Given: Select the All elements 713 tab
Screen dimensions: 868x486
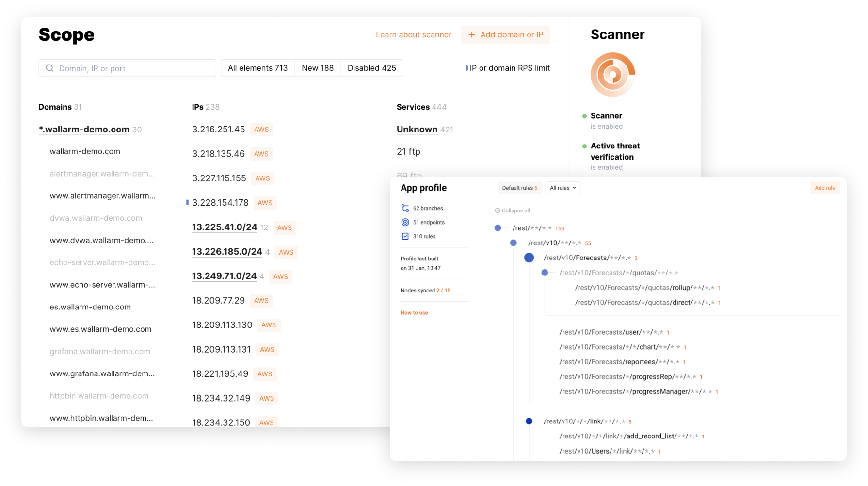Looking at the screenshot, I should pos(257,68).
